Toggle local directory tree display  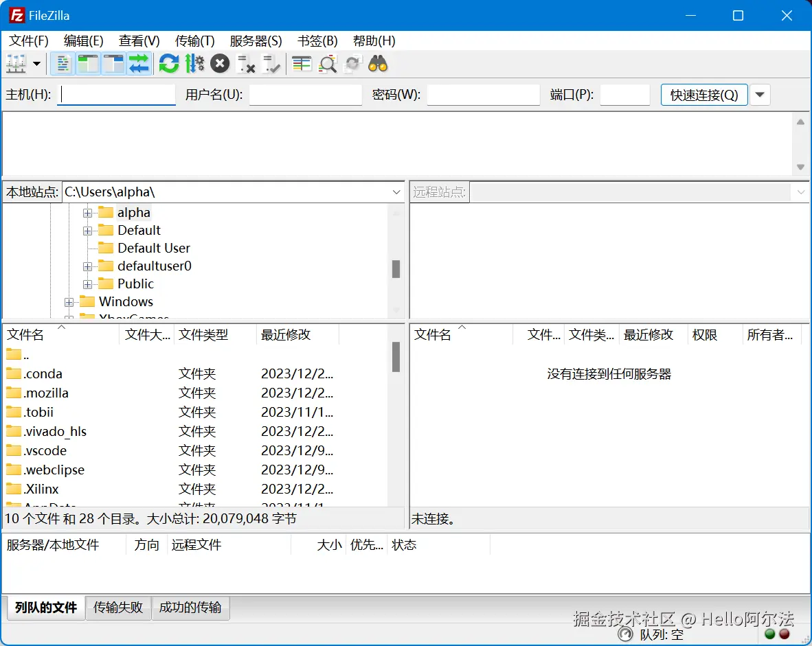click(x=88, y=64)
